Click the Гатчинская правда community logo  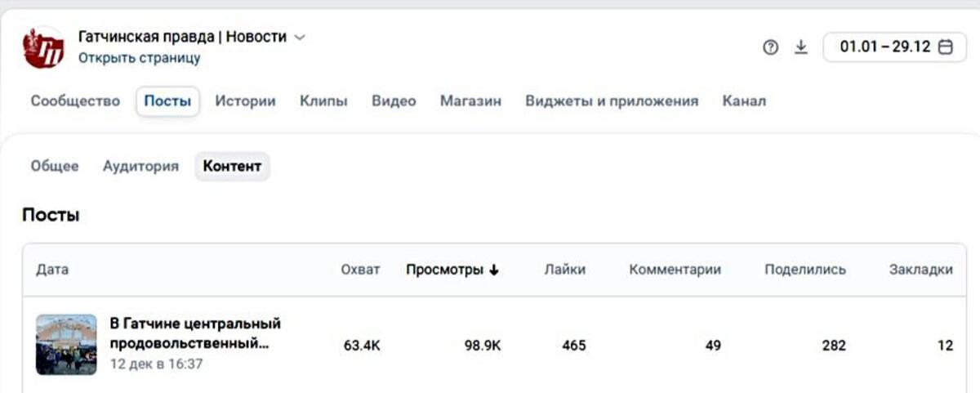(44, 48)
